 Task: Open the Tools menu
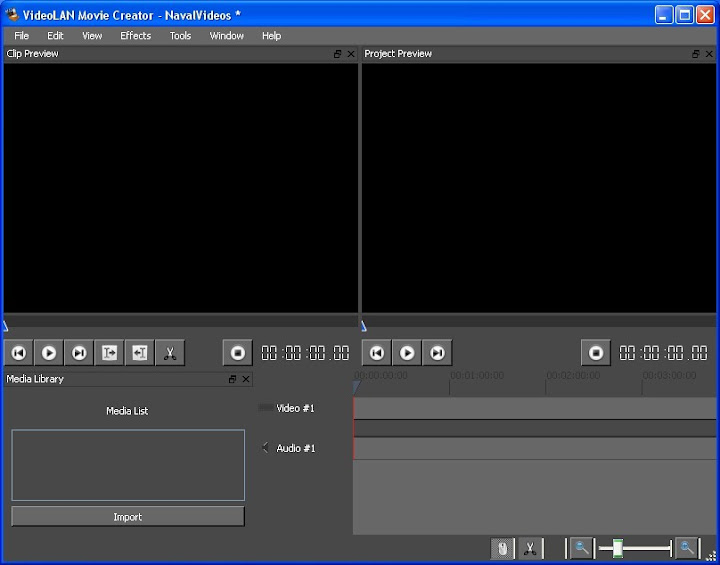coord(180,36)
